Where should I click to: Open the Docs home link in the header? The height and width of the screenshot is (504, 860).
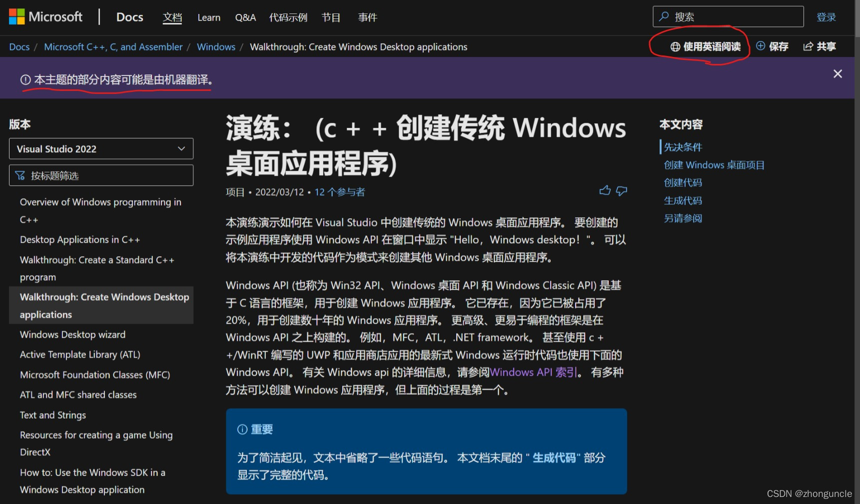point(130,17)
